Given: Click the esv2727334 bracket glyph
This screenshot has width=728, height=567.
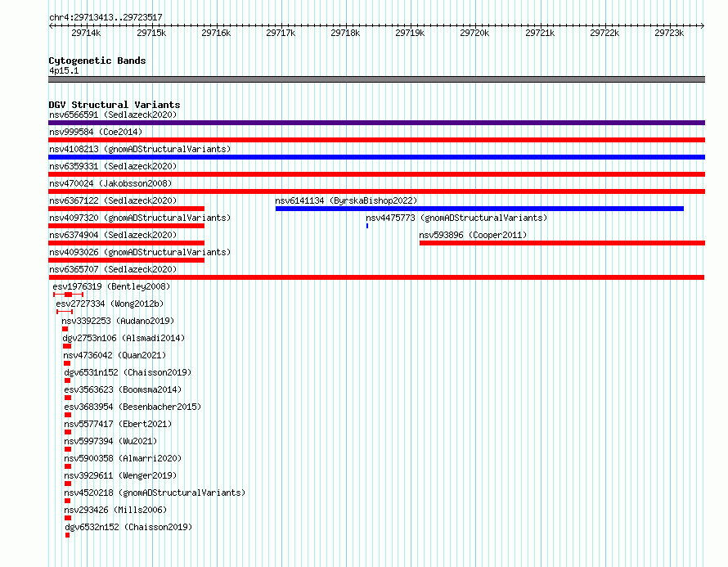Looking at the screenshot, I should [65, 312].
